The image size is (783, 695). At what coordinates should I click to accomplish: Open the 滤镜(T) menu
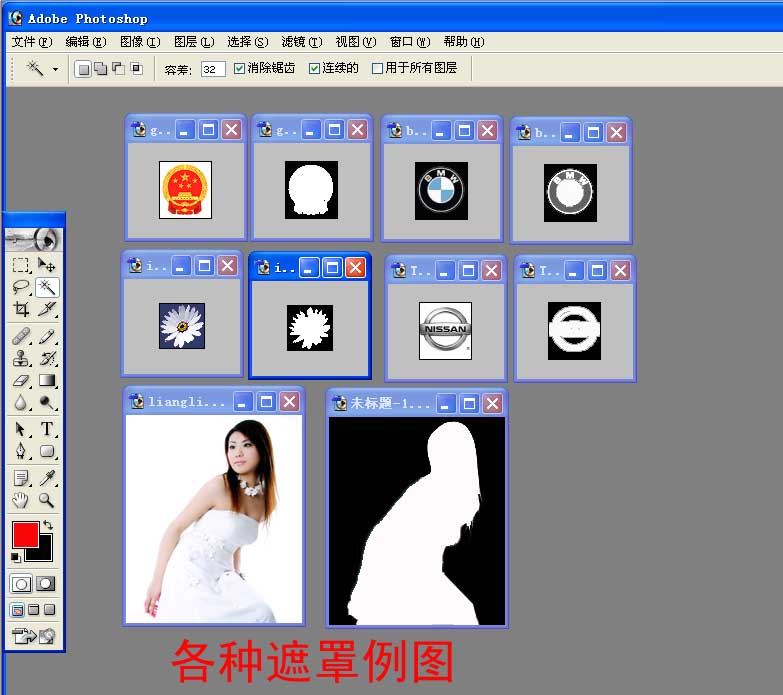(x=302, y=42)
